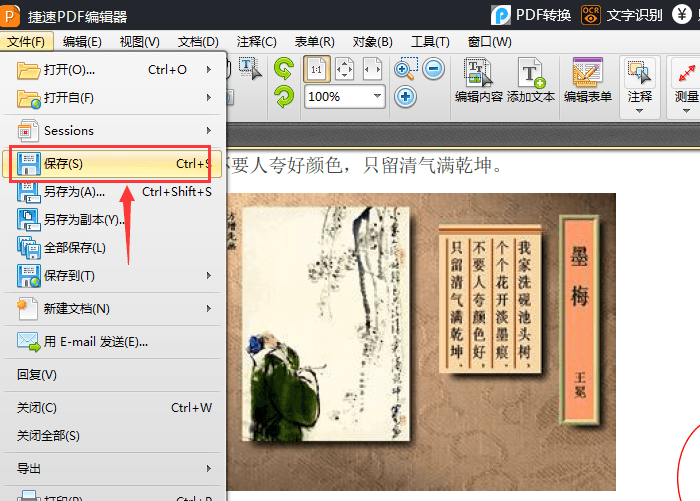Viewport: 700px width, 501px height.
Task: Click the text selection tool icon
Action: [x=250, y=69]
